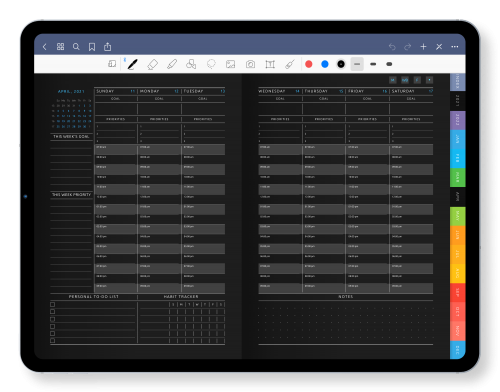The height and width of the screenshot is (392, 500).
Task: Check the second Personal To-Do List box
Action: [53, 312]
